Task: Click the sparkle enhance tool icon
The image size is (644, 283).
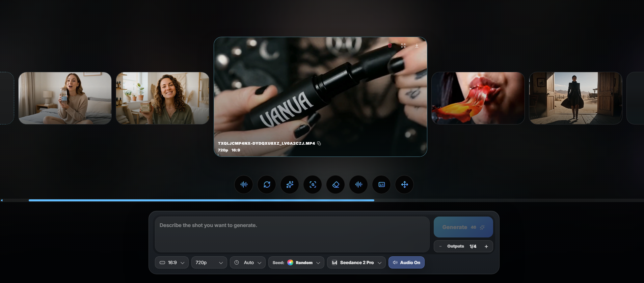Action: [x=290, y=185]
